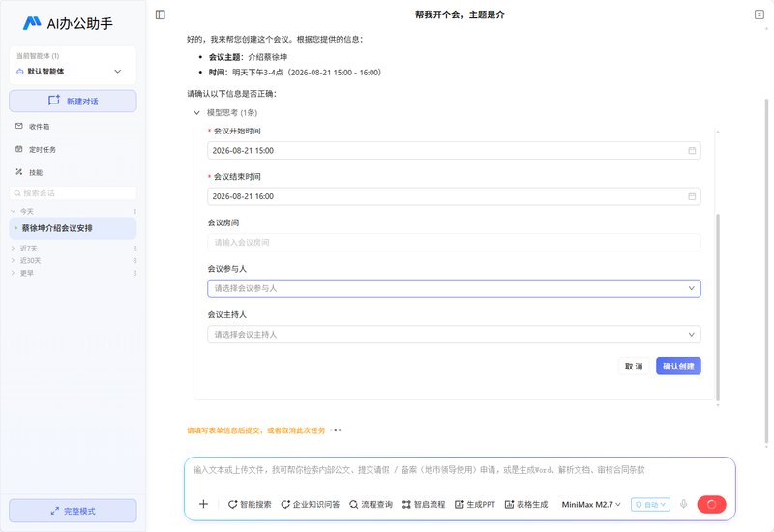Viewport: 774px width, 532px height.
Task: Open the top-right notes panel icon
Action: [x=759, y=15]
